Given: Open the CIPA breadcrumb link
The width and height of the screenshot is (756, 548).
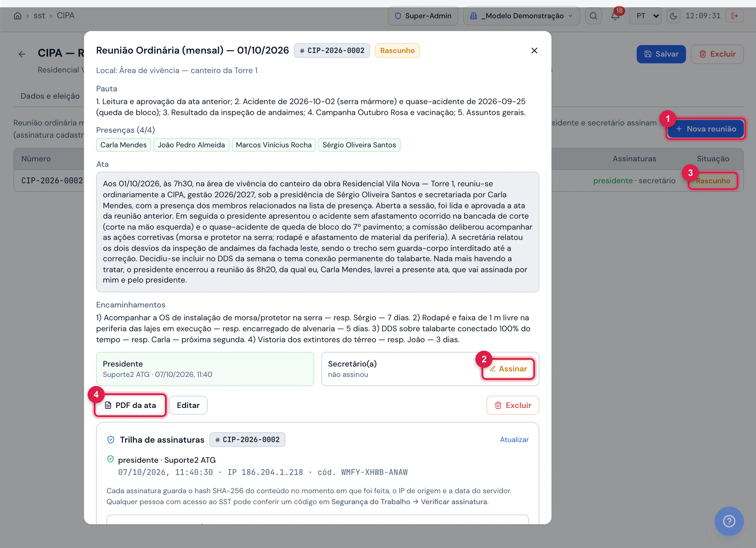Looking at the screenshot, I should coord(65,16).
